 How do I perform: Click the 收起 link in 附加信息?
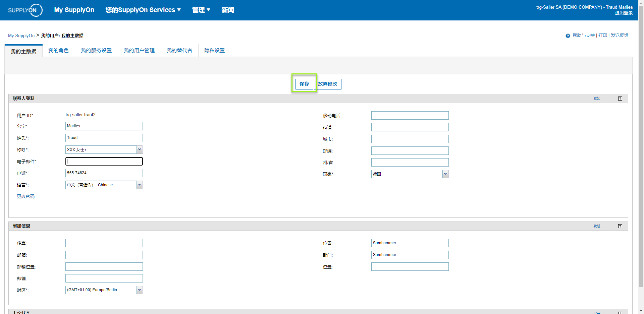(x=597, y=226)
